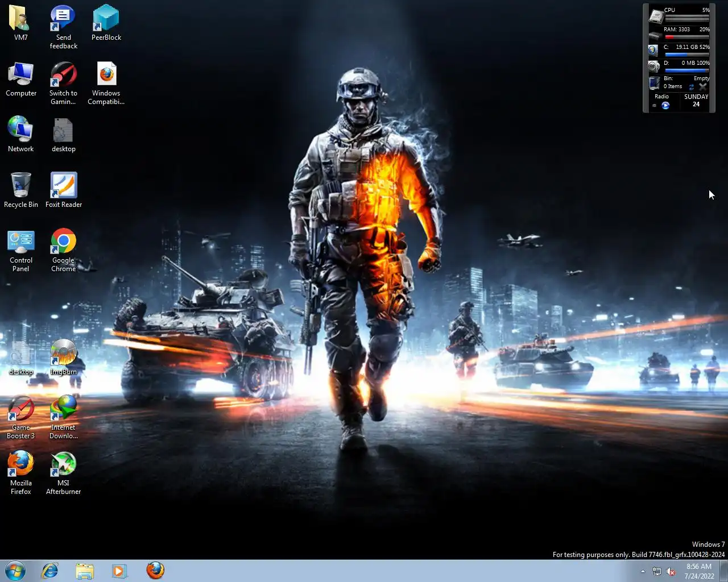Click the C: drive usage bar

(687, 55)
